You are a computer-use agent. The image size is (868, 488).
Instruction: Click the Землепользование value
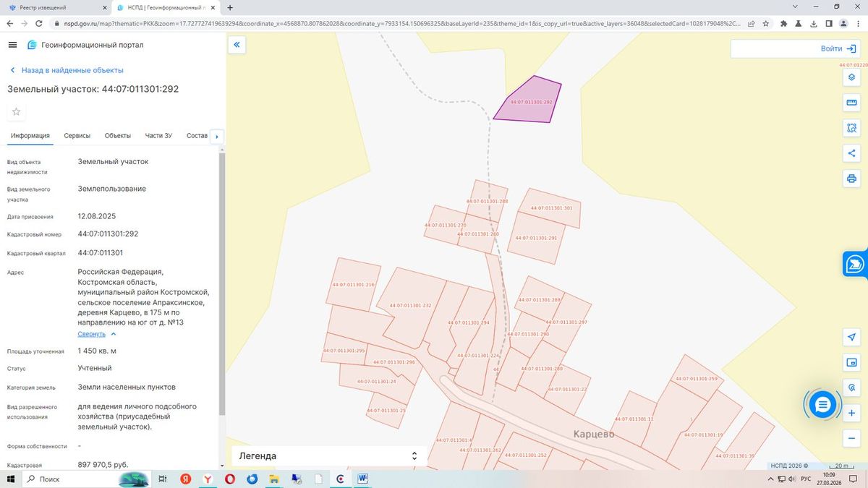(112, 189)
